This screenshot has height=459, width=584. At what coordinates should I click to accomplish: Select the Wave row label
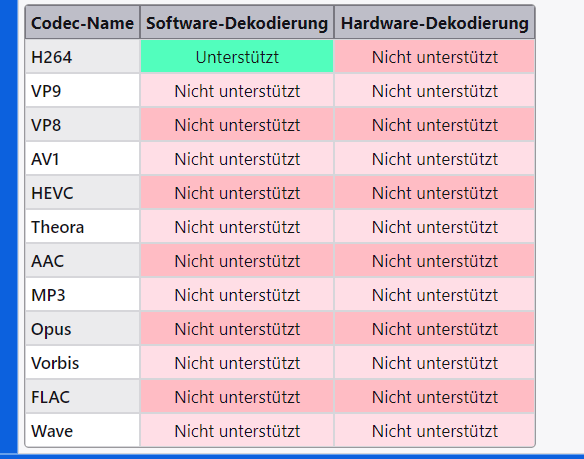(x=82, y=431)
